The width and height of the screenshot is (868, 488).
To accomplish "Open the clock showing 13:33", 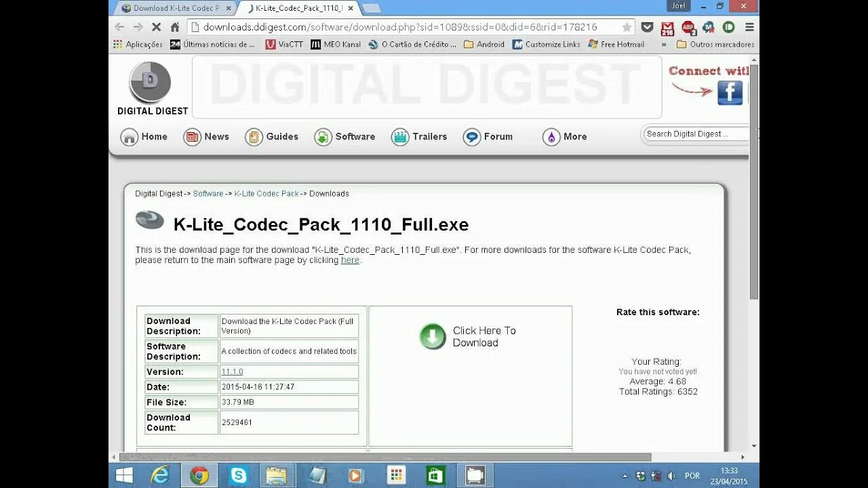I will tap(730, 476).
